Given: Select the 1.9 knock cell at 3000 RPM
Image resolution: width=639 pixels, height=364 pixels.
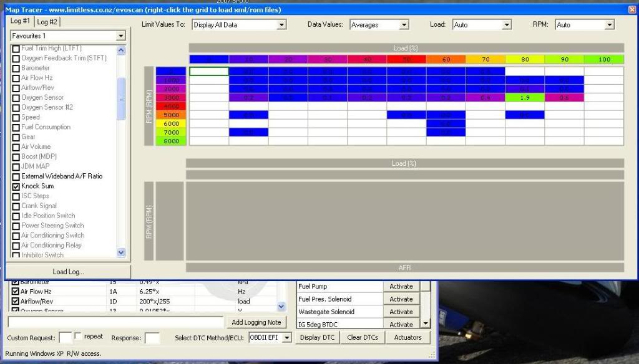Looking at the screenshot, I should click(525, 98).
